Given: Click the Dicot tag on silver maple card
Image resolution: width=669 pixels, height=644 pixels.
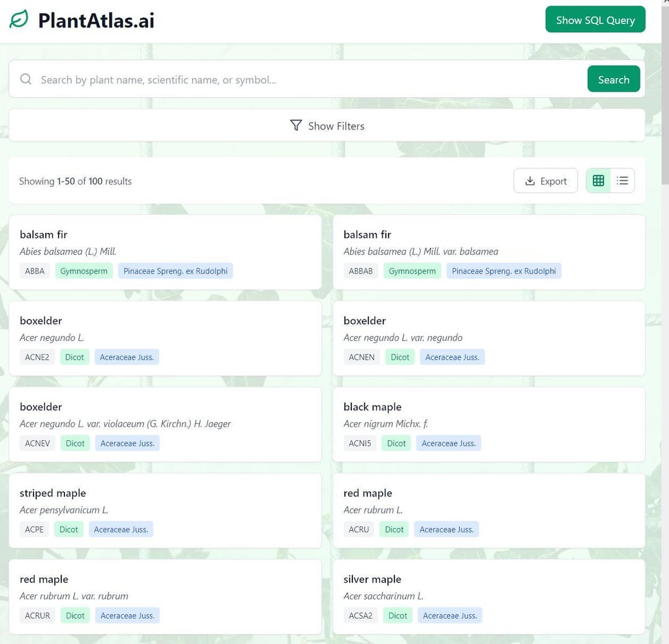Looking at the screenshot, I should [x=398, y=616].
